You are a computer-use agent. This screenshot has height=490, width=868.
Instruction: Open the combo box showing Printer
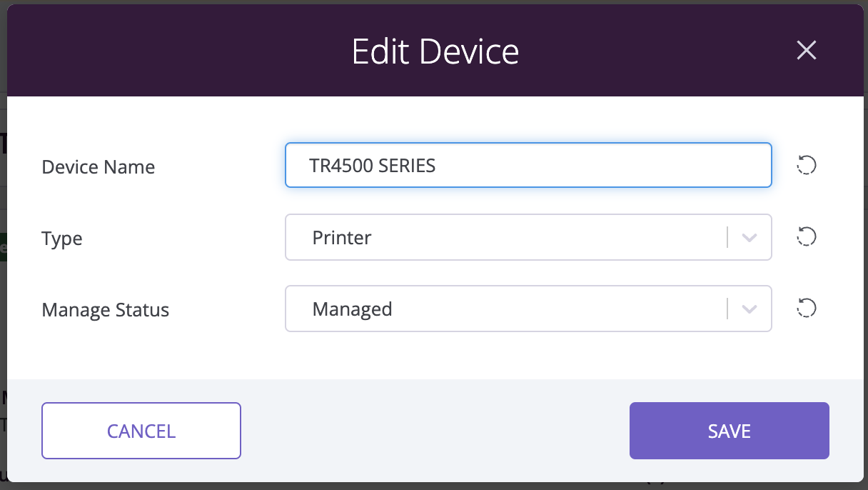coord(528,237)
